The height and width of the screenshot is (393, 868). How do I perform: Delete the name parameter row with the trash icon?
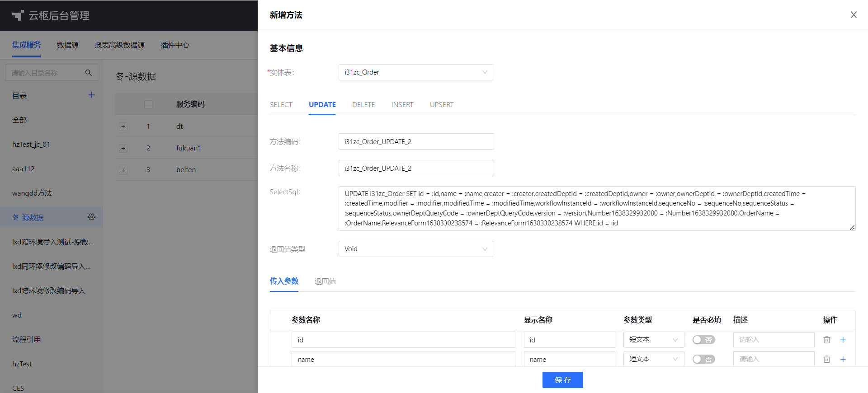[827, 359]
